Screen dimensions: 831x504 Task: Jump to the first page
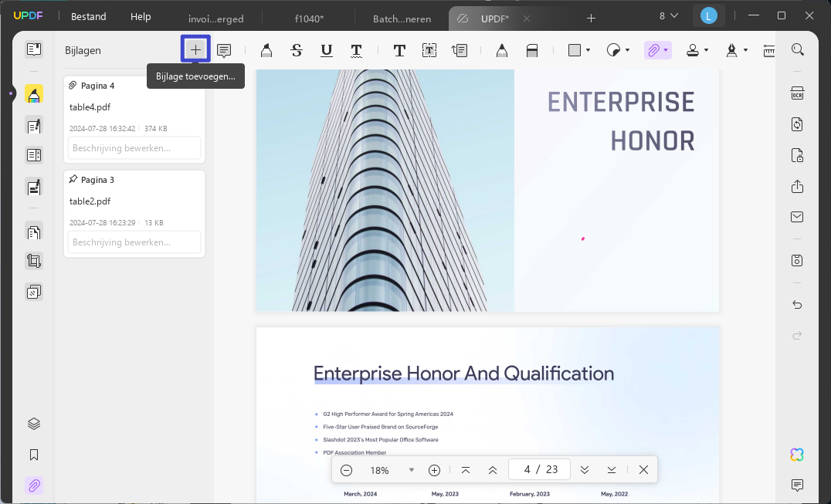tap(466, 470)
